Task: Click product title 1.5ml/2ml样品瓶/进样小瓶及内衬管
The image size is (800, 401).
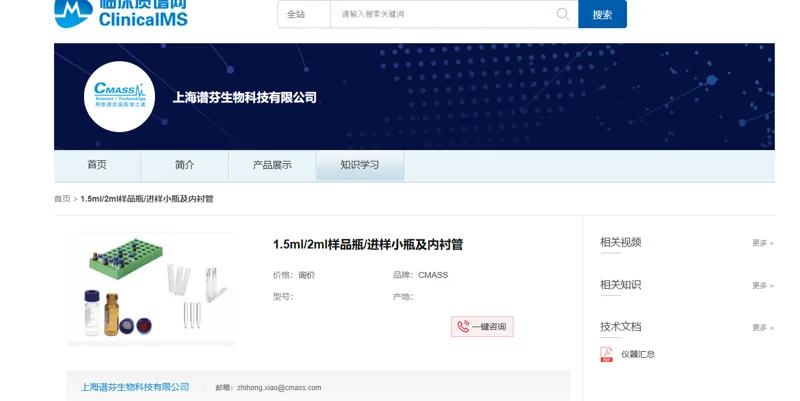Action: (368, 244)
